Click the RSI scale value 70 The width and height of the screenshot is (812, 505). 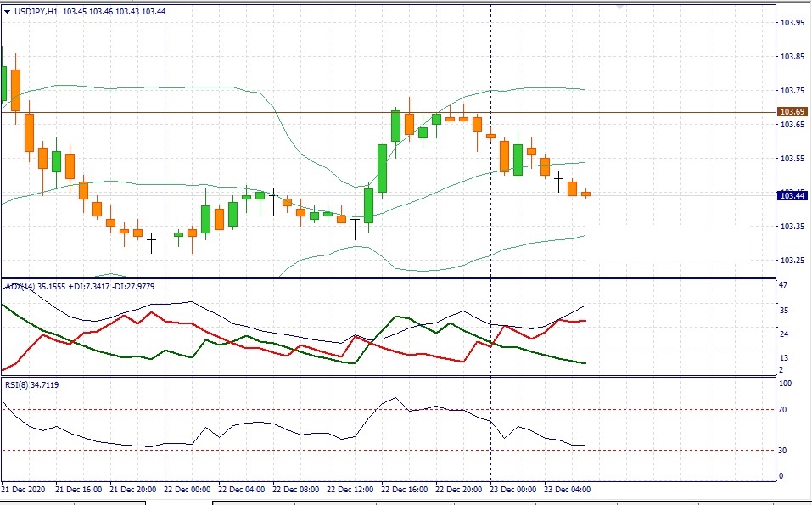(784, 410)
